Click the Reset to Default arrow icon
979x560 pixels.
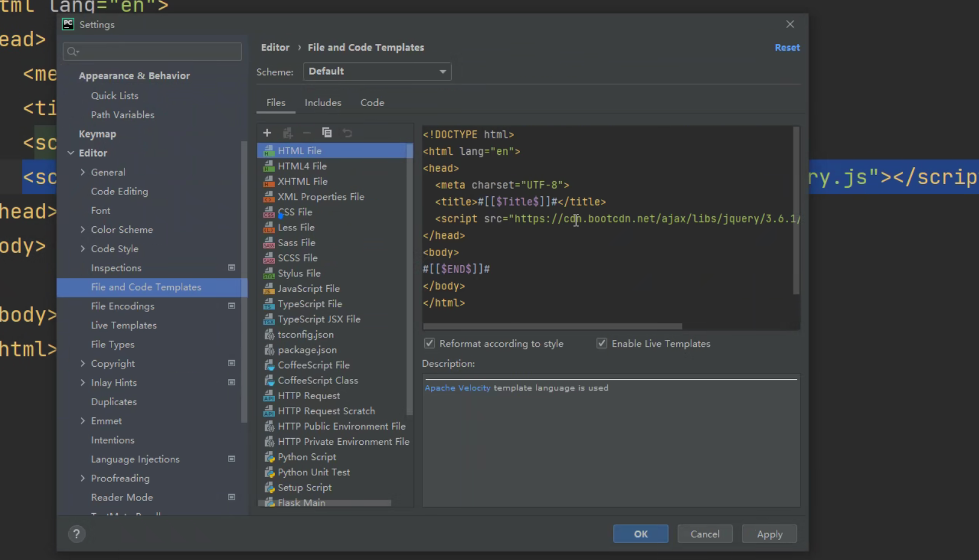347,133
